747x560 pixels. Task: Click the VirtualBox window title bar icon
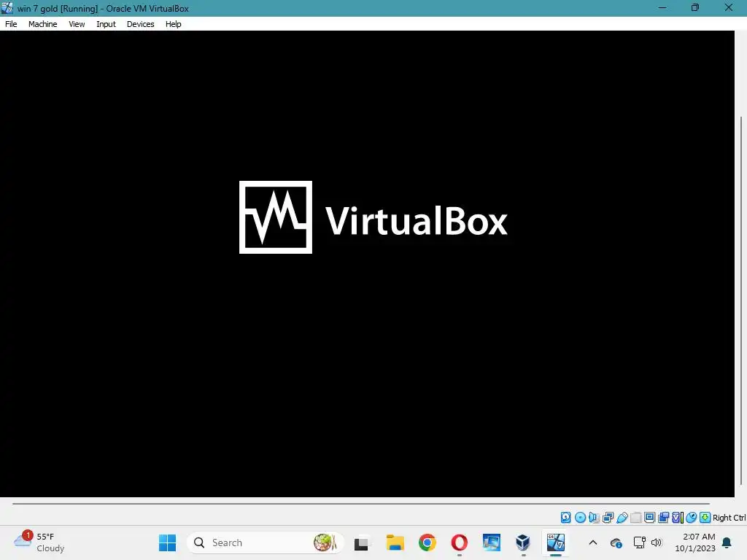pos(7,8)
